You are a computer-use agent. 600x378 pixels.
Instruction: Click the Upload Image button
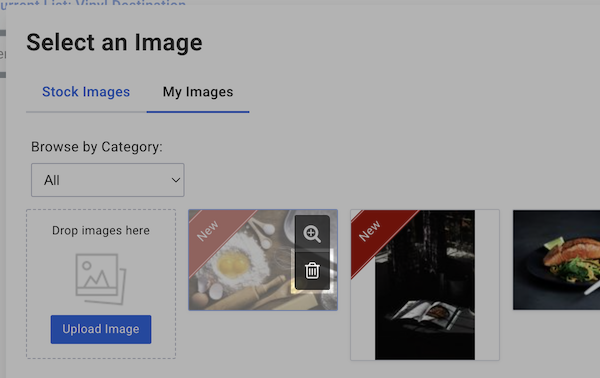[x=101, y=329]
